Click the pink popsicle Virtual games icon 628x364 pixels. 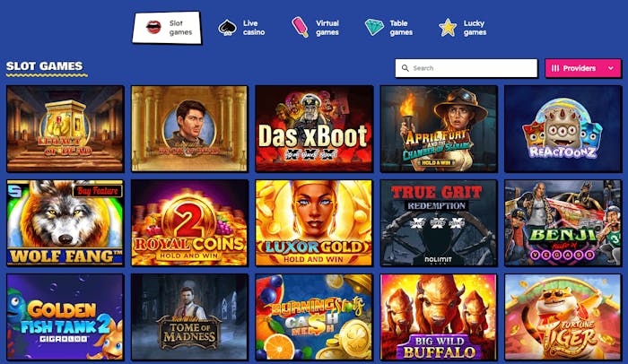pos(300,27)
